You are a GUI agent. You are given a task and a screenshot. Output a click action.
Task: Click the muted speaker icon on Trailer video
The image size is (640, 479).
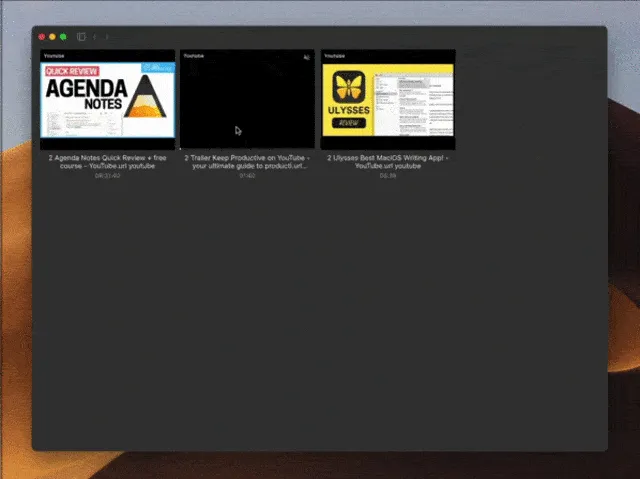tap(307, 58)
